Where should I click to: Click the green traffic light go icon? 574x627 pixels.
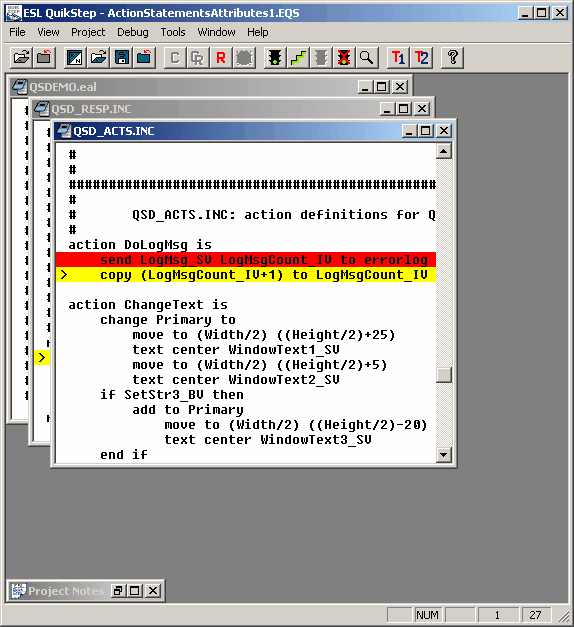[275, 58]
